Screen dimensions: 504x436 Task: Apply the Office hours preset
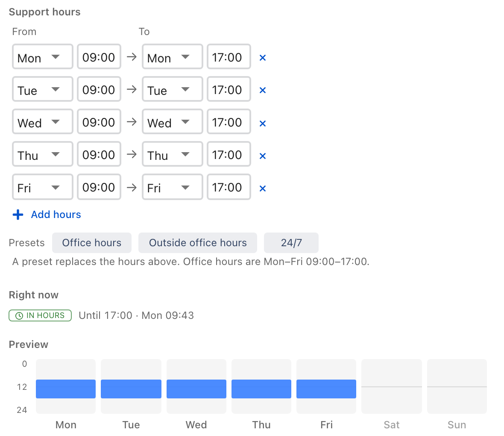pos(91,243)
